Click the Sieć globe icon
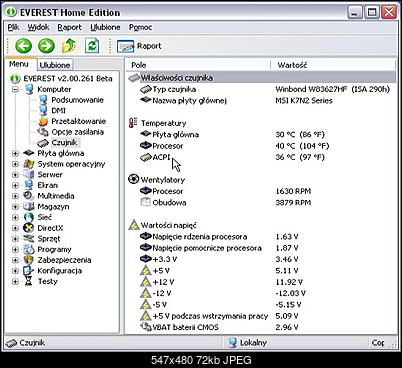The image size is (402, 368). click(29, 217)
